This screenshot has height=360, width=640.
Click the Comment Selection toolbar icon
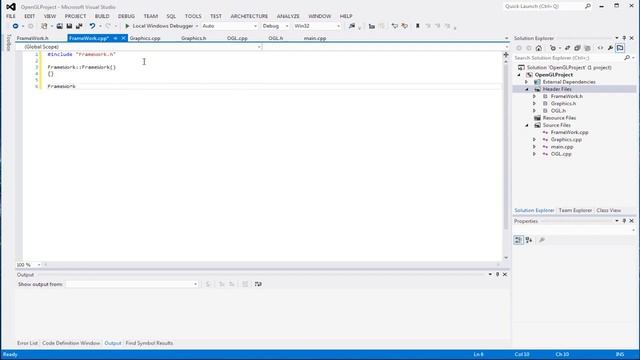tap(394, 26)
